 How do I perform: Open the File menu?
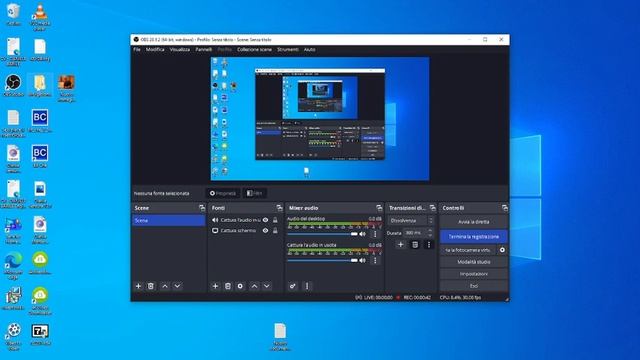click(x=137, y=49)
